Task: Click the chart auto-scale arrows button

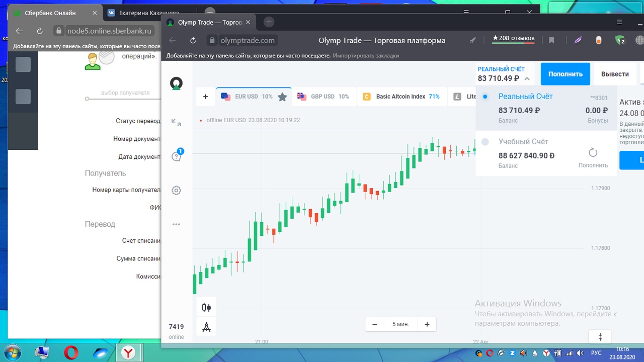Action: click(600, 336)
